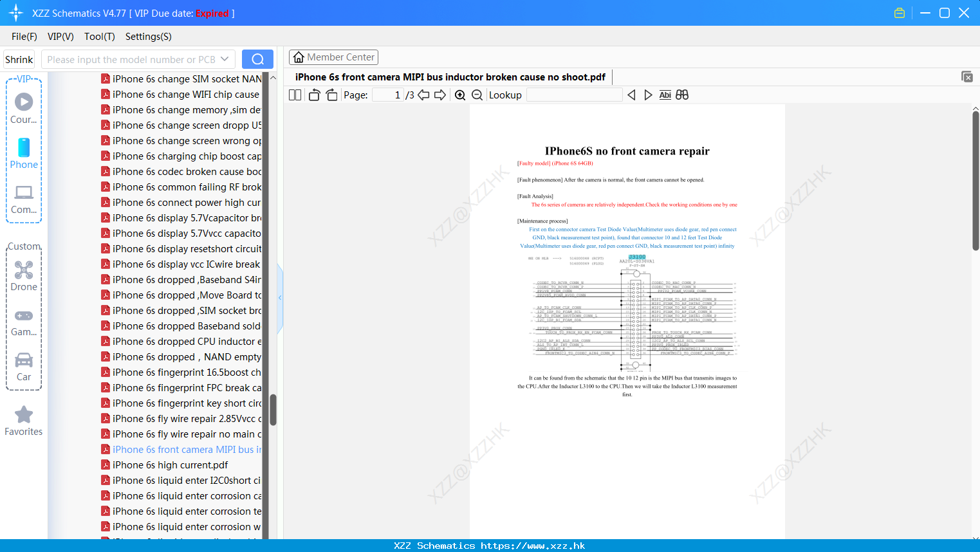The image size is (980, 552).
Task: Open the Drone category
Action: click(24, 276)
